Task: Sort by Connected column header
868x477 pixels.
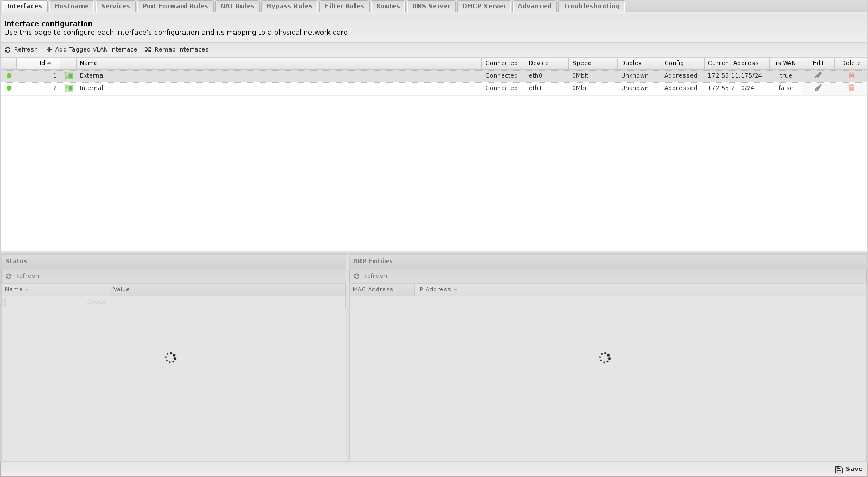Action: 503,63
